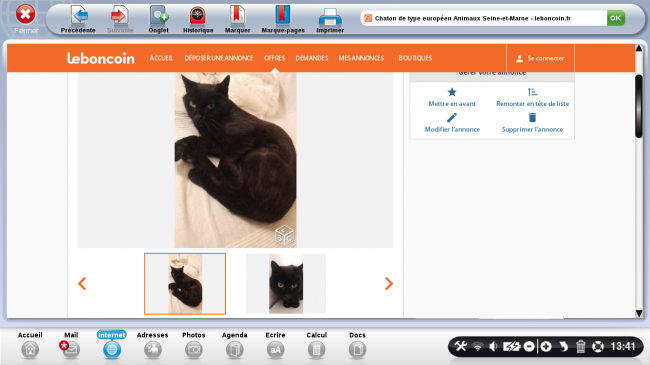Click Se connecter login button
Image resolution: width=650 pixels, height=365 pixels.
(x=540, y=58)
